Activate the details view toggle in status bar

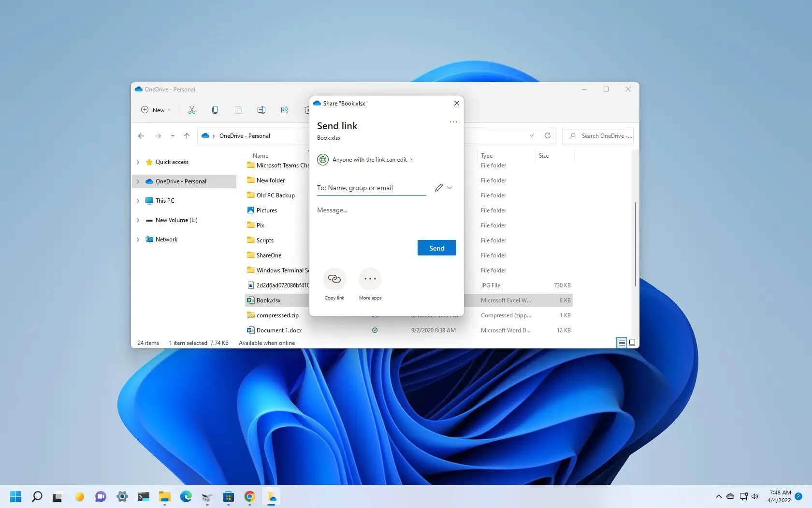pyautogui.click(x=622, y=343)
